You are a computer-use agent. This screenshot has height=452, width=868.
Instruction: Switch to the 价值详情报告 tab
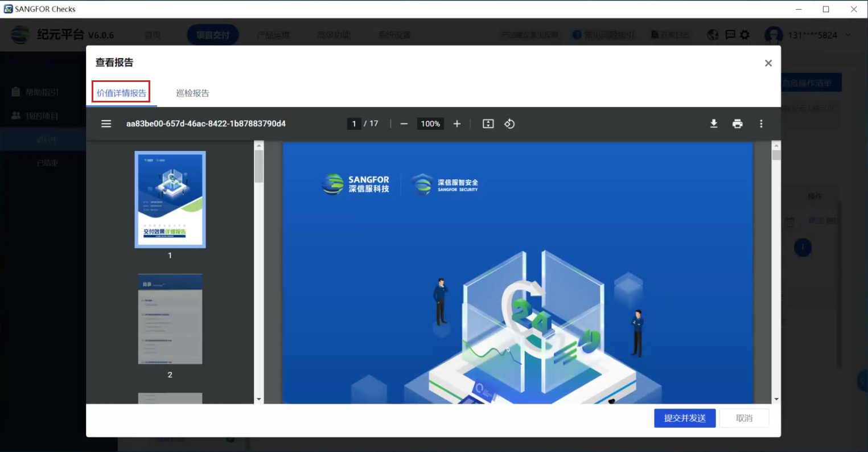pos(121,93)
